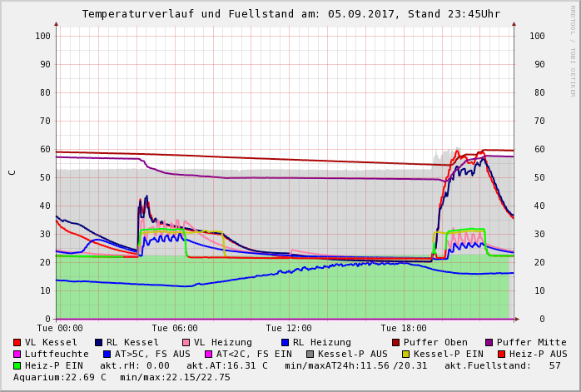581x392 pixels.
Task: Click the Tue 12:00 time axis label
Action: pos(289,329)
